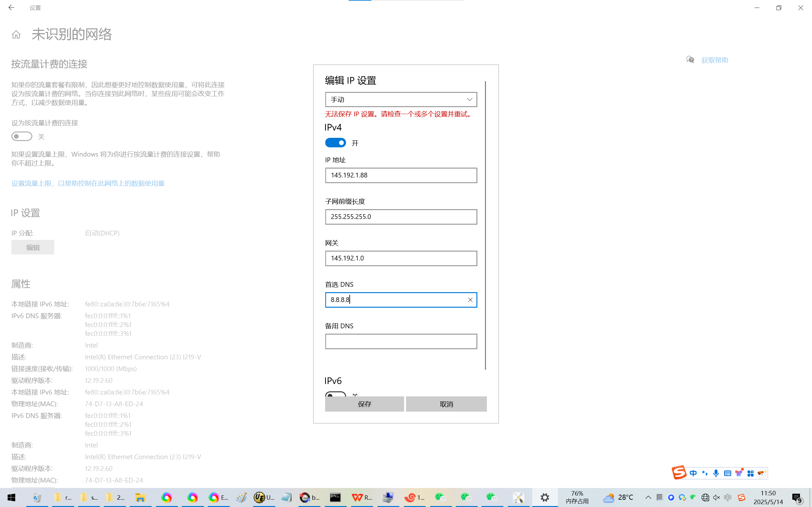
Task: Enable the metered connection toggle
Action: click(22, 137)
